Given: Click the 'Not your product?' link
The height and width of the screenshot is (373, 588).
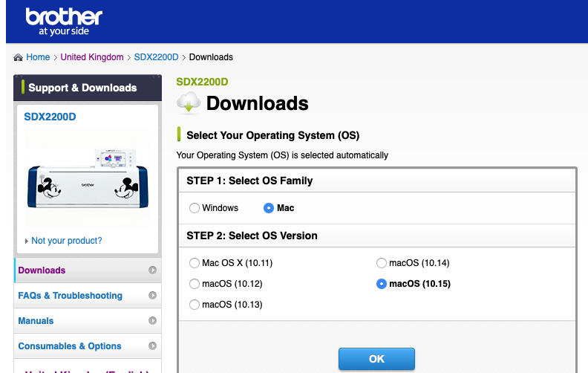Looking at the screenshot, I should coord(66,241).
